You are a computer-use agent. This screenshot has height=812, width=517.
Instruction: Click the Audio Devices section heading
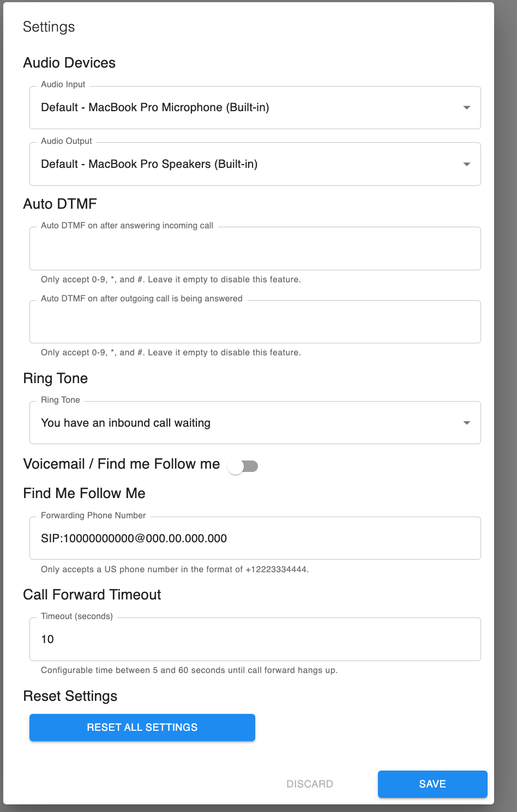click(69, 63)
